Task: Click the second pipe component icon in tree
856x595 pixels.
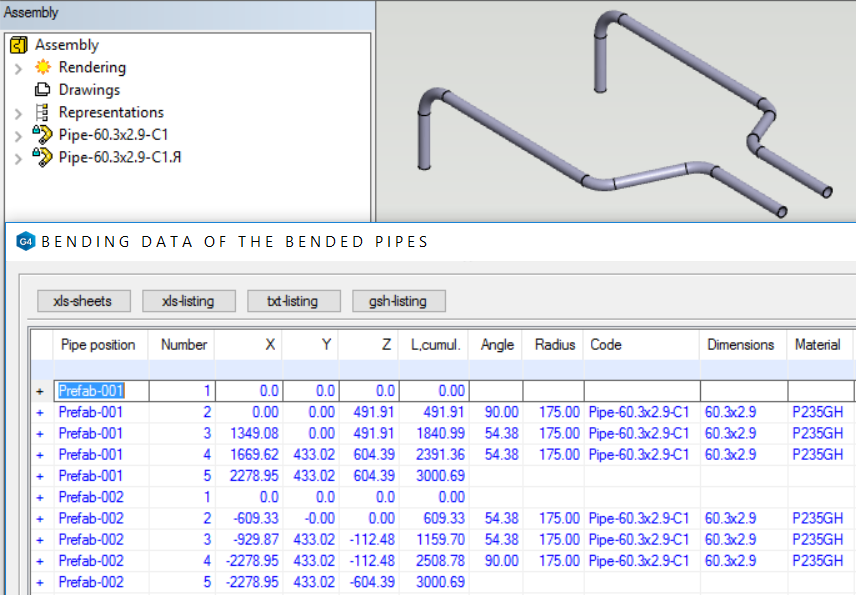Action: point(42,157)
